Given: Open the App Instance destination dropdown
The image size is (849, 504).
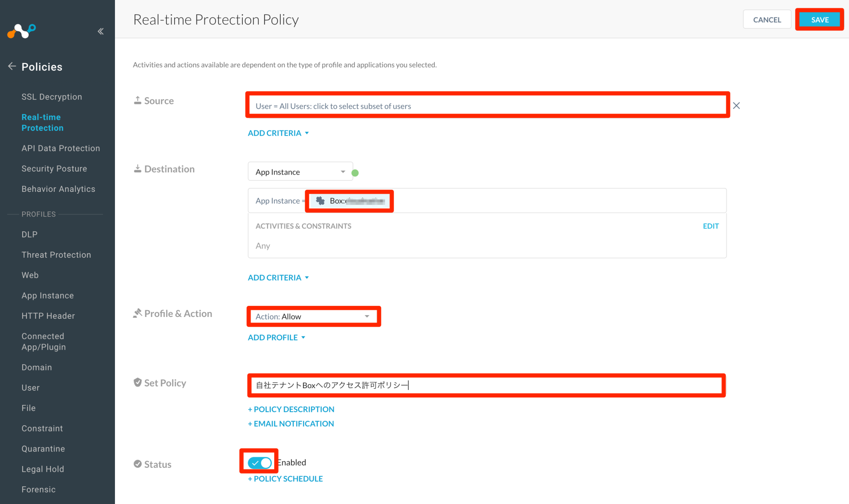Looking at the screenshot, I should click(x=300, y=172).
